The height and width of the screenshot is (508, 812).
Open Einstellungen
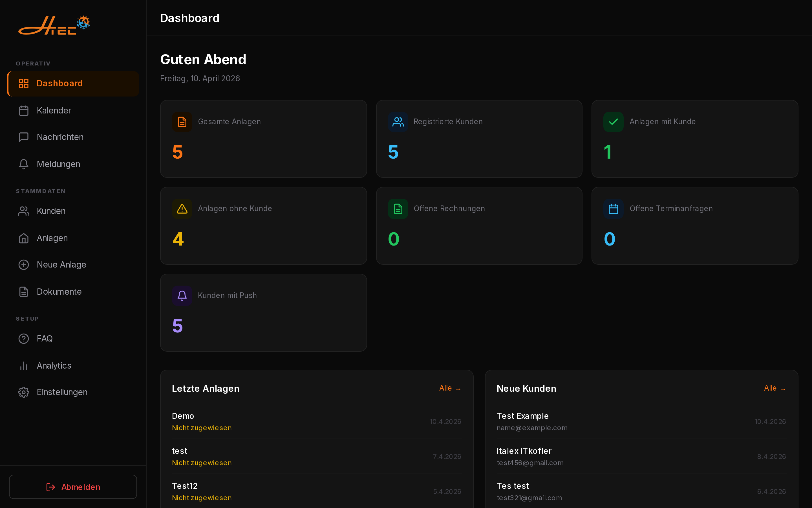(73, 392)
